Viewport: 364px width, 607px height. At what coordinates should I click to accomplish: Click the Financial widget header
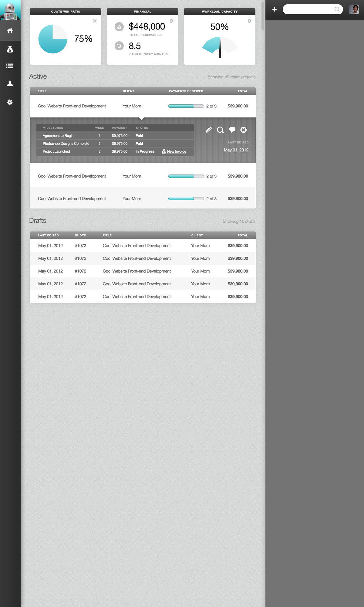(143, 12)
